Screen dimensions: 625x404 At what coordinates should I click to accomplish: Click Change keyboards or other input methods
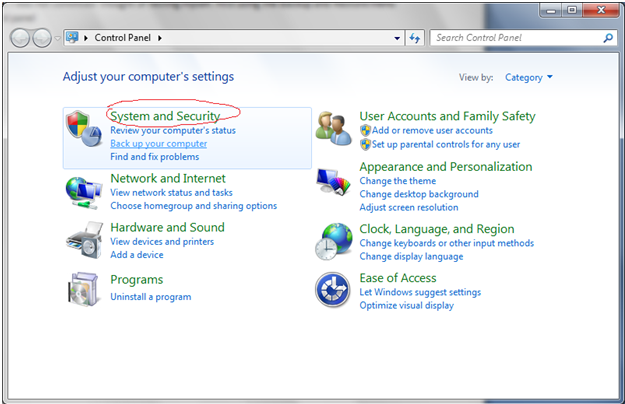[x=446, y=243]
